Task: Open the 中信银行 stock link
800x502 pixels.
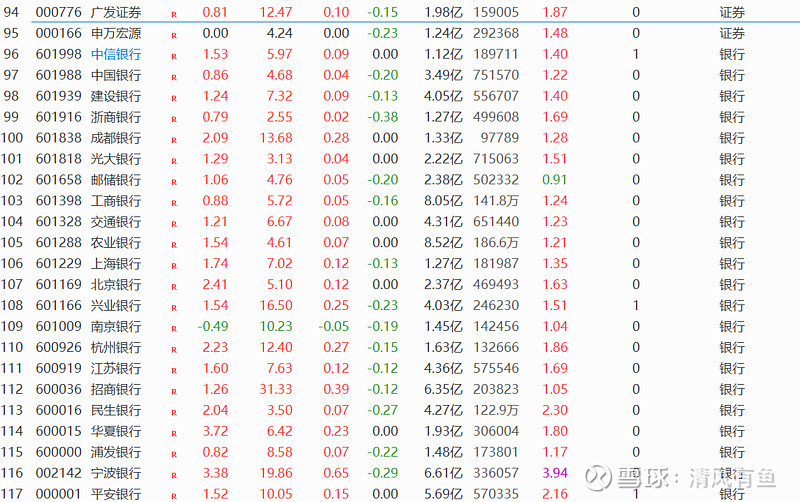Action: click(x=116, y=54)
